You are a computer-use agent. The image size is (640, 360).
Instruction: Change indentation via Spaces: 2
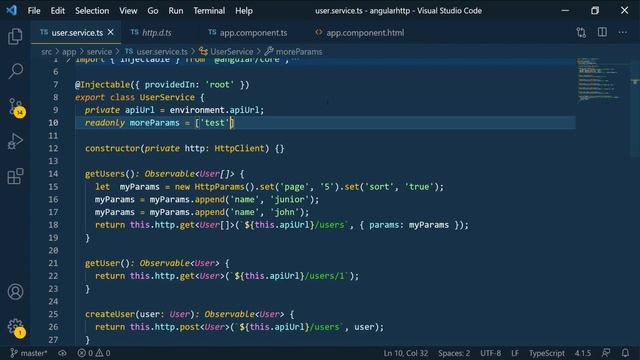[x=454, y=353]
